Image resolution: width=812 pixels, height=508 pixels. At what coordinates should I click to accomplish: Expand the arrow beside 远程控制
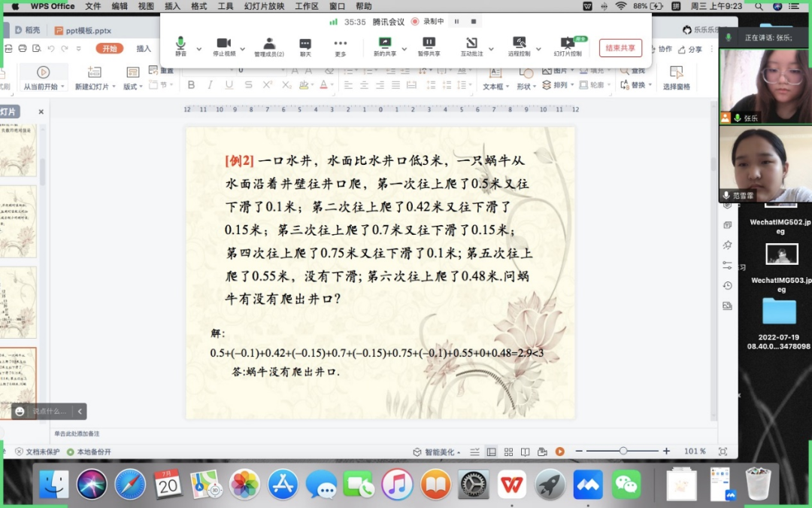pos(538,49)
